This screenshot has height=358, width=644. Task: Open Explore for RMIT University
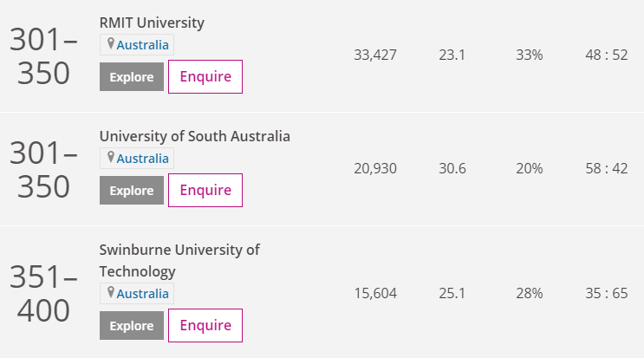point(132,77)
